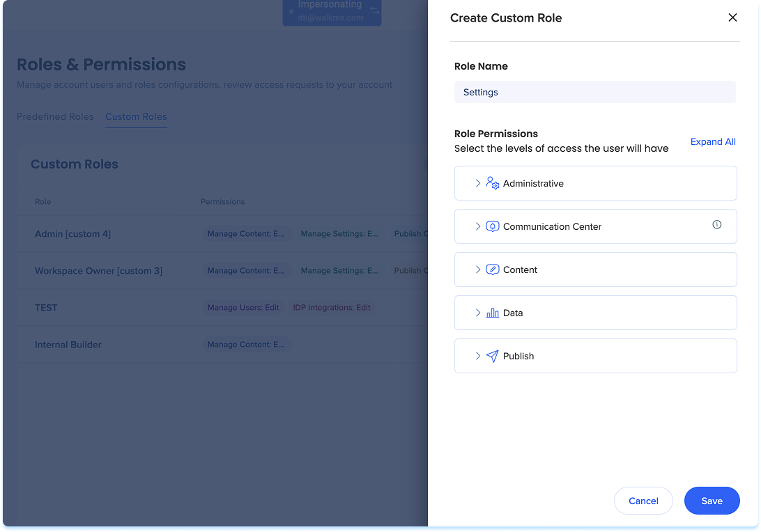Image resolution: width=761 pixels, height=532 pixels.
Task: Expand the Data permissions chevron
Action: 478,313
